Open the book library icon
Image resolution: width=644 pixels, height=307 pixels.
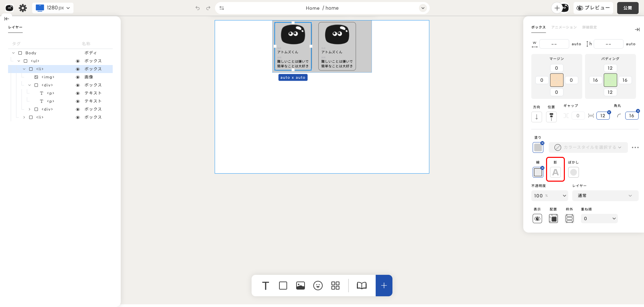tap(362, 286)
